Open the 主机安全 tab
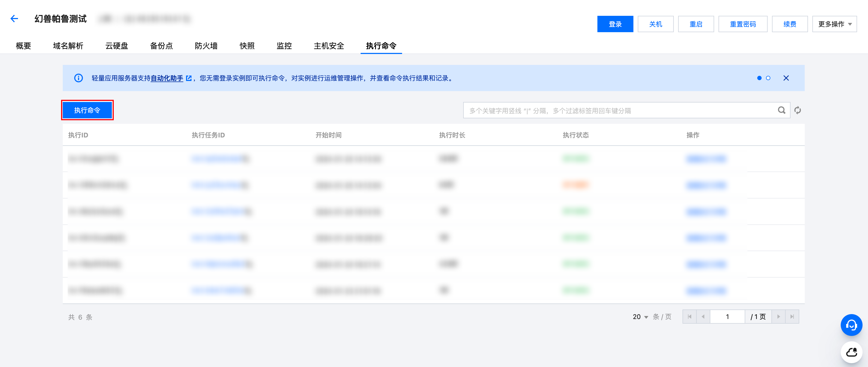This screenshot has width=868, height=367. point(328,46)
